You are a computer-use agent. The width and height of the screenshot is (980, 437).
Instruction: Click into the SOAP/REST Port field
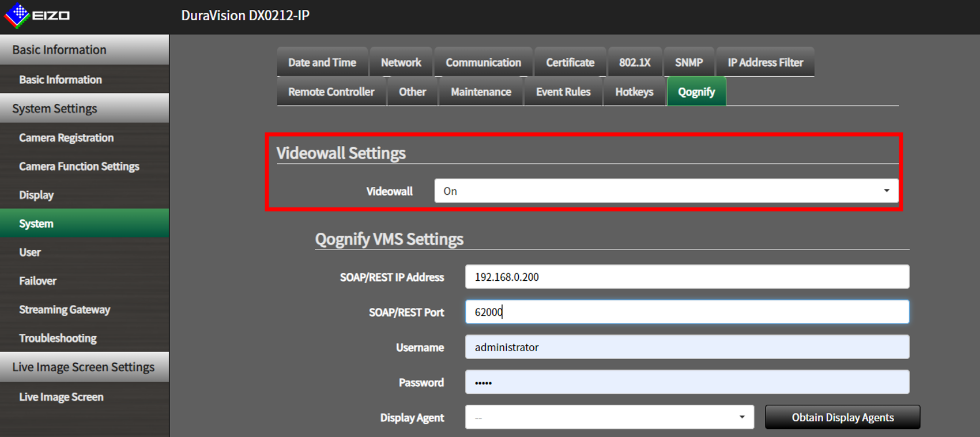687,312
